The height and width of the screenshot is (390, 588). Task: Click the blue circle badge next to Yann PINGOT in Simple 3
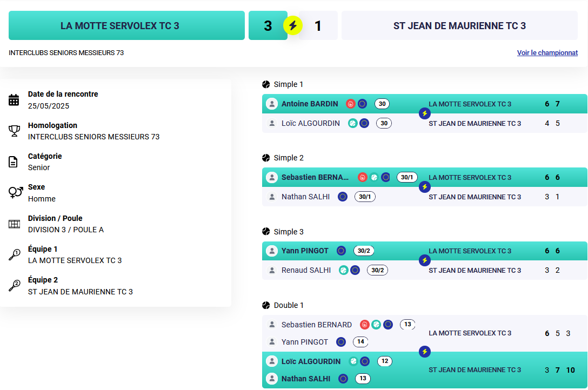point(341,251)
